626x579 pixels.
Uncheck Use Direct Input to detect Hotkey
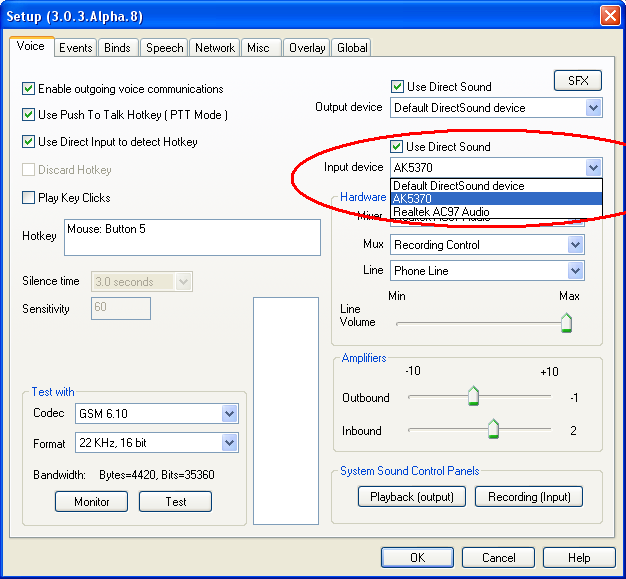click(29, 142)
